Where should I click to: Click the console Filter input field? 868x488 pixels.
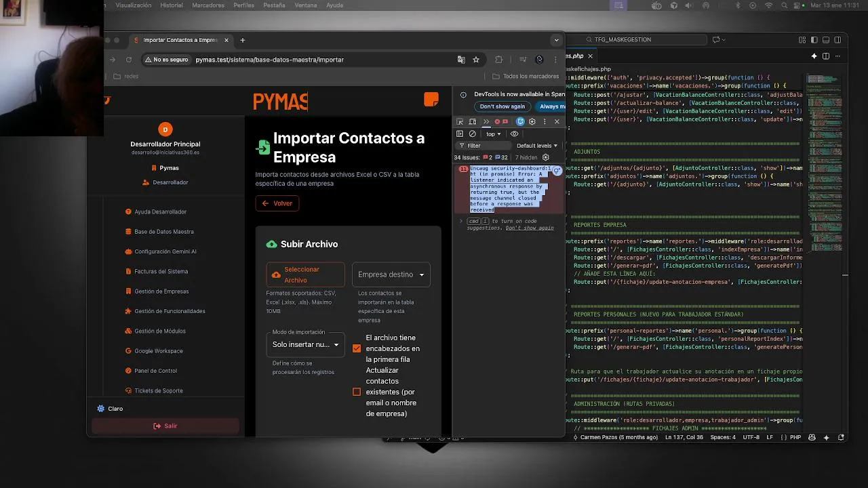pyautogui.click(x=483, y=146)
